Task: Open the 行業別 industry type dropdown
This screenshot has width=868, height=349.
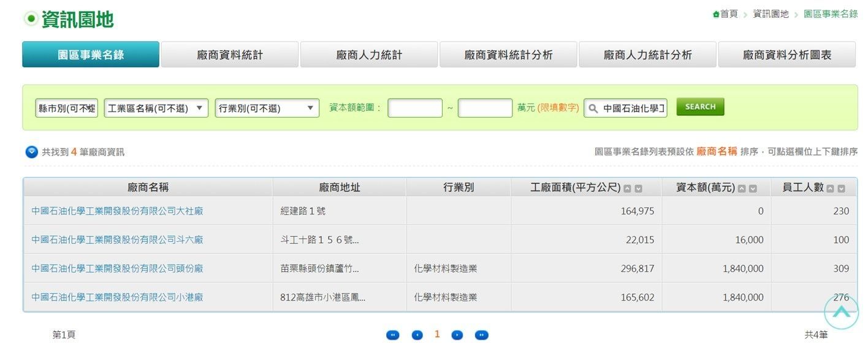Action: [267, 108]
